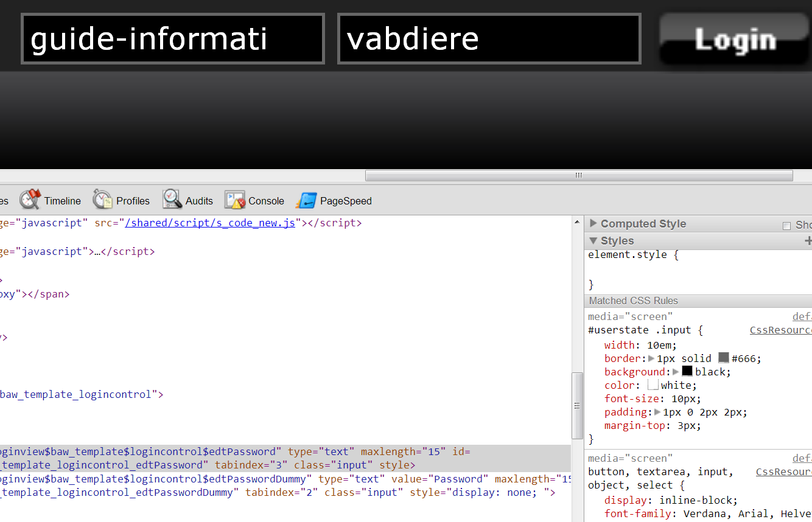Open the PageSpeed panel icon
The height and width of the screenshot is (522, 812).
[x=306, y=200]
